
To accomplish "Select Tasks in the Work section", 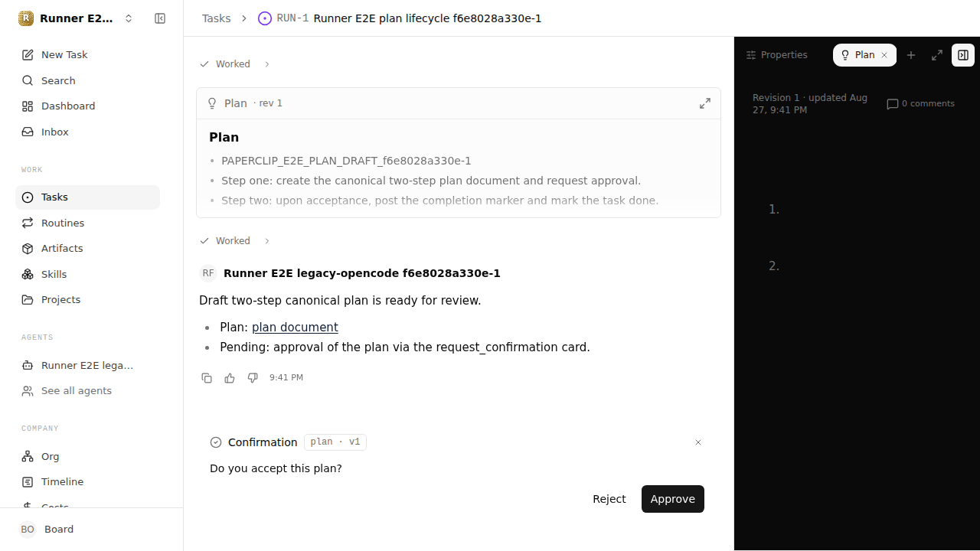I will 87,197.
